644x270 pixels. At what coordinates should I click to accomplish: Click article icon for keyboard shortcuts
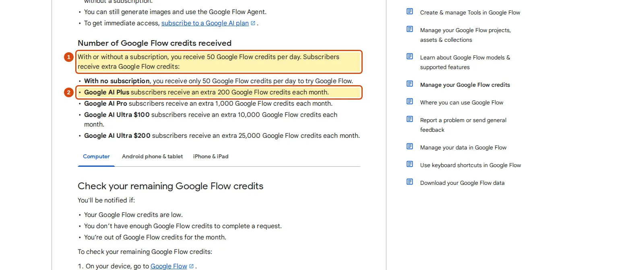coord(410,164)
